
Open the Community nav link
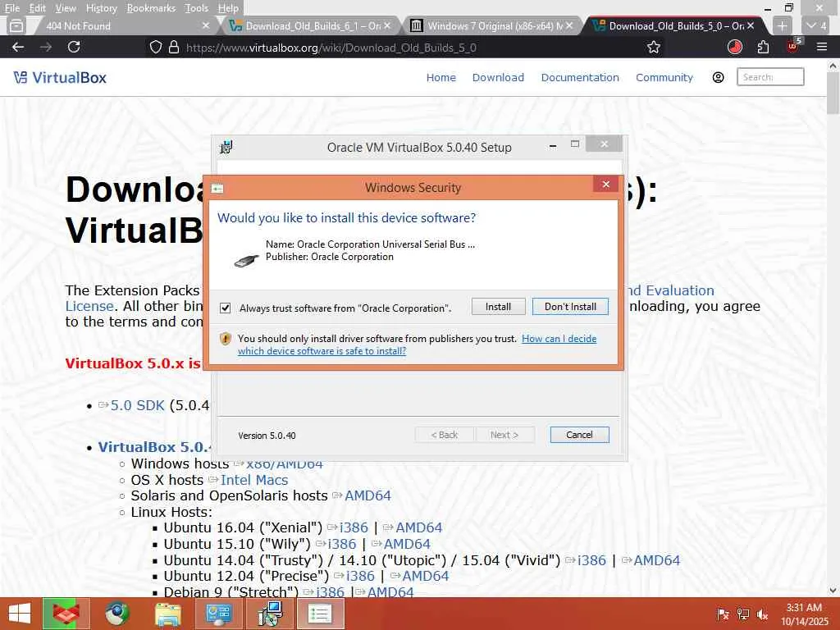(x=664, y=78)
